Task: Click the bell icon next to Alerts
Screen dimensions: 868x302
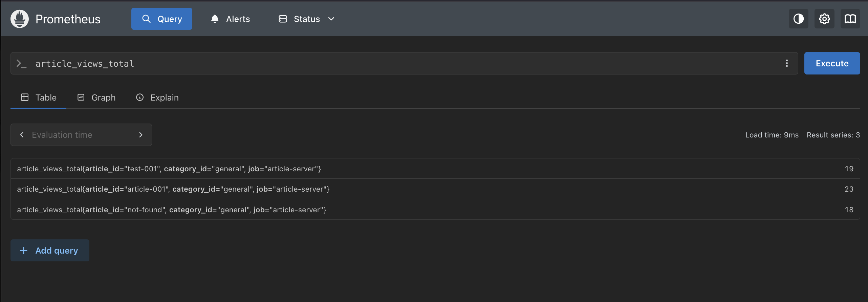Action: [x=215, y=19]
